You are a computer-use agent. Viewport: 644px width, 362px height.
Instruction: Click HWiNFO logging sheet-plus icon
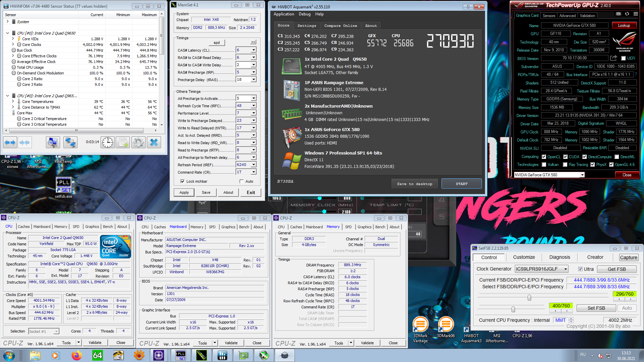point(123,142)
